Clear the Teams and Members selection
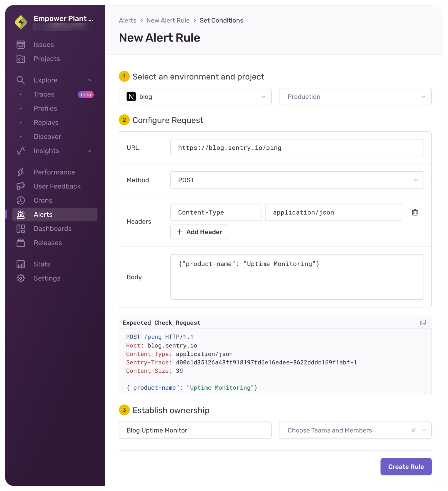This screenshot has width=448, height=491. [x=414, y=430]
